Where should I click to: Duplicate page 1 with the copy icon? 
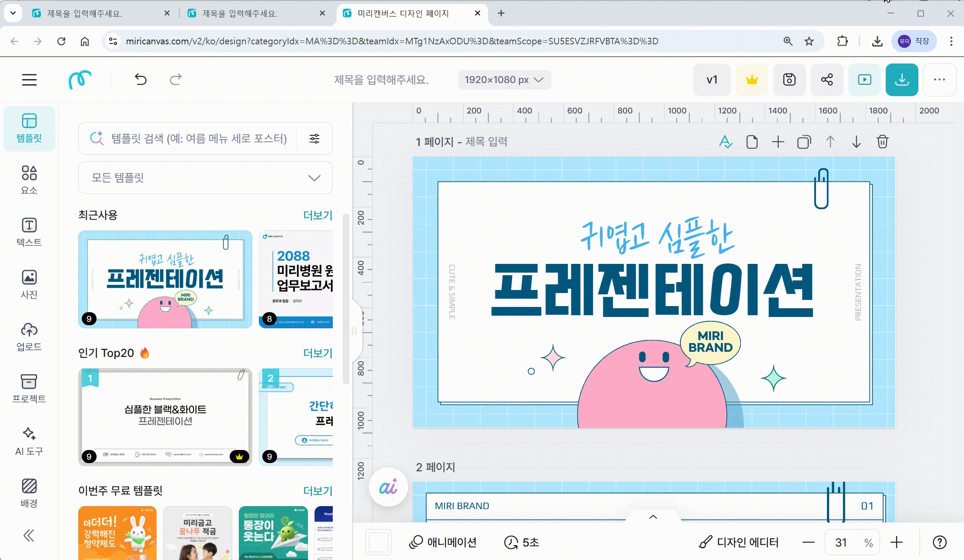click(x=804, y=142)
